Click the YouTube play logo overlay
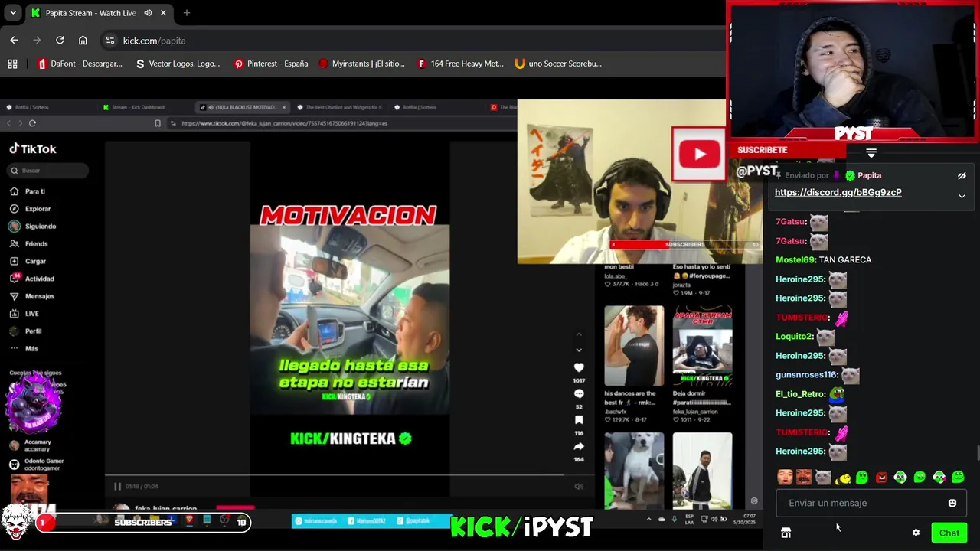The image size is (980, 551). click(x=699, y=154)
